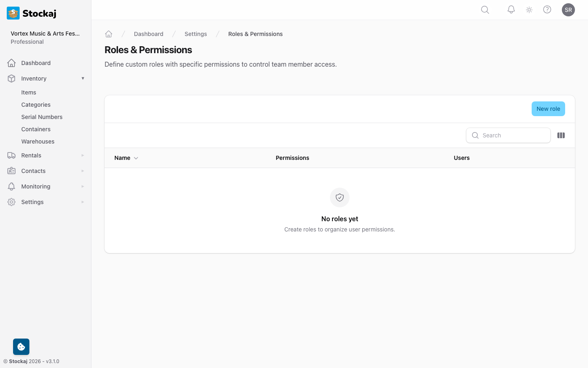The image size is (588, 368).
Task: Navigate to Dashboard via breadcrumb
Action: (x=149, y=34)
